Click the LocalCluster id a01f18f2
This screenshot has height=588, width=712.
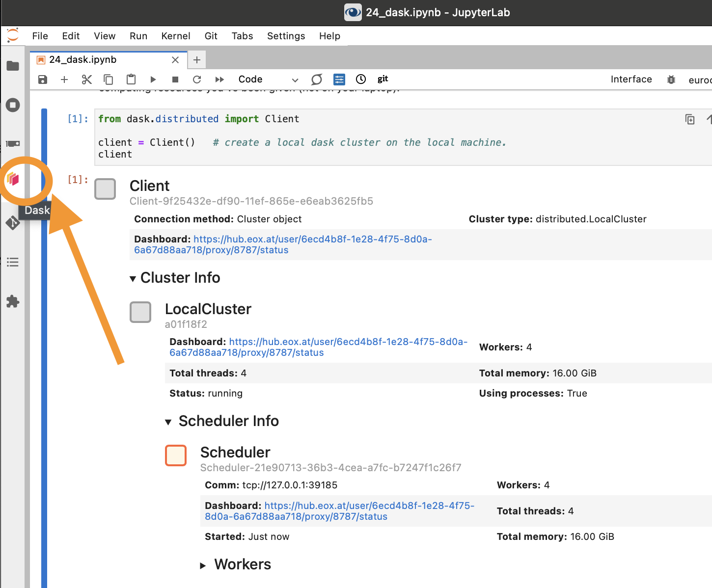point(186,324)
